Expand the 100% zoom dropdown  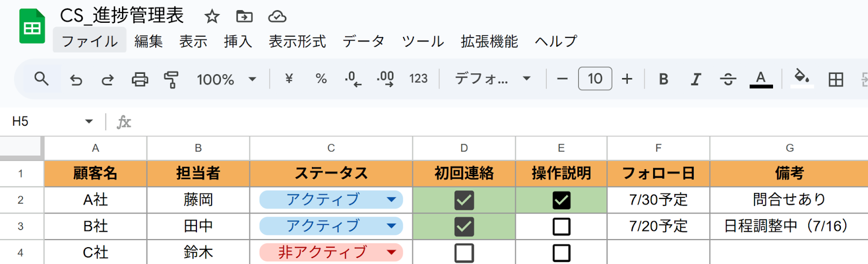pos(252,79)
